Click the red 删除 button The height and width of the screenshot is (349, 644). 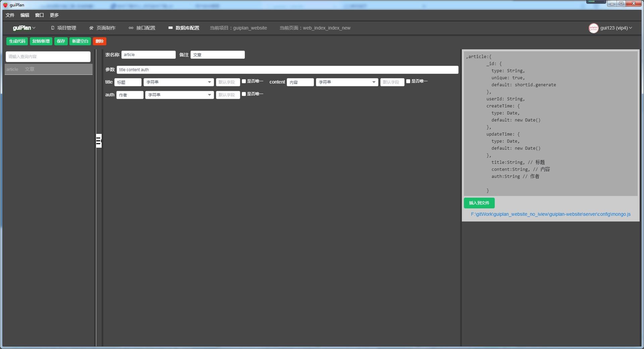pyautogui.click(x=99, y=41)
